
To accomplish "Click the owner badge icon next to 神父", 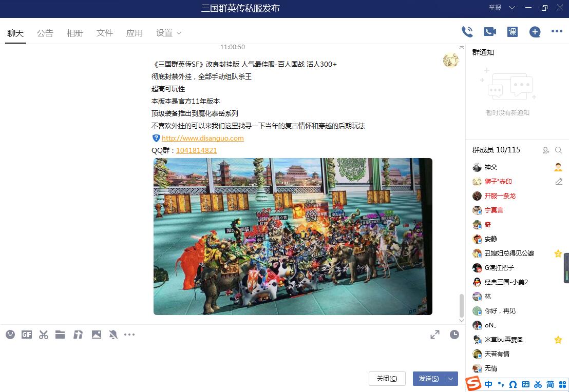I will click(558, 167).
